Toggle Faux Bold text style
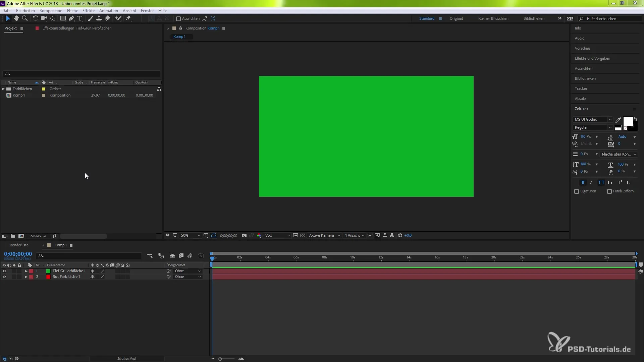This screenshot has height=362, width=644. point(583,183)
